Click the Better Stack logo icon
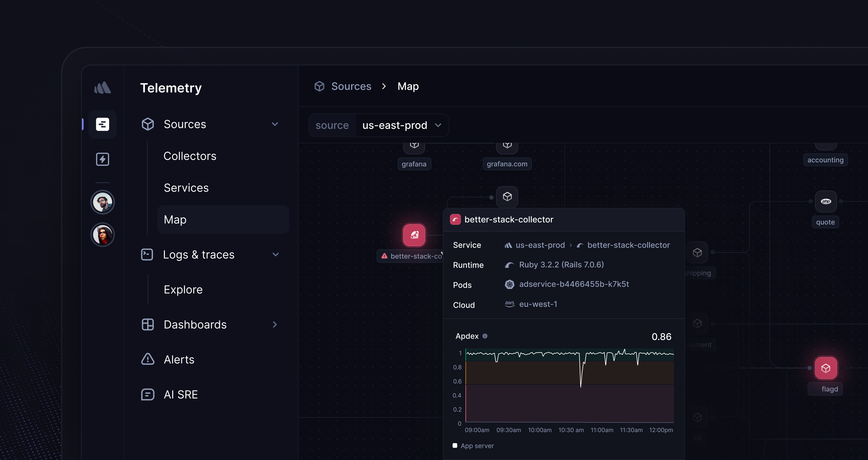 point(102,88)
